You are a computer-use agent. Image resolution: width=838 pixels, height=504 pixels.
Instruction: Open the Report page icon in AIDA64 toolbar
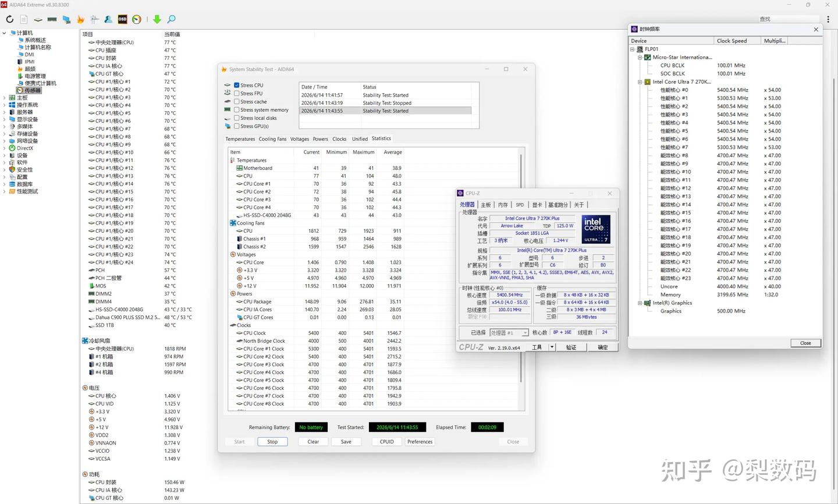click(x=24, y=19)
